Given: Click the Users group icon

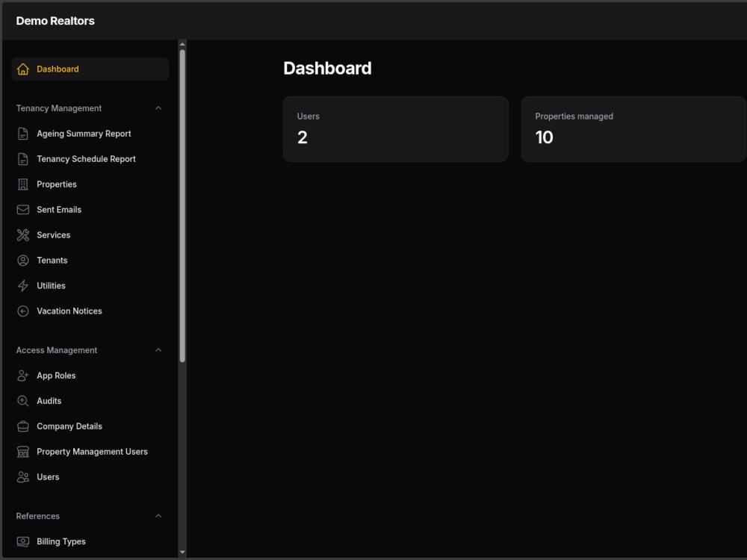Looking at the screenshot, I should (x=23, y=477).
